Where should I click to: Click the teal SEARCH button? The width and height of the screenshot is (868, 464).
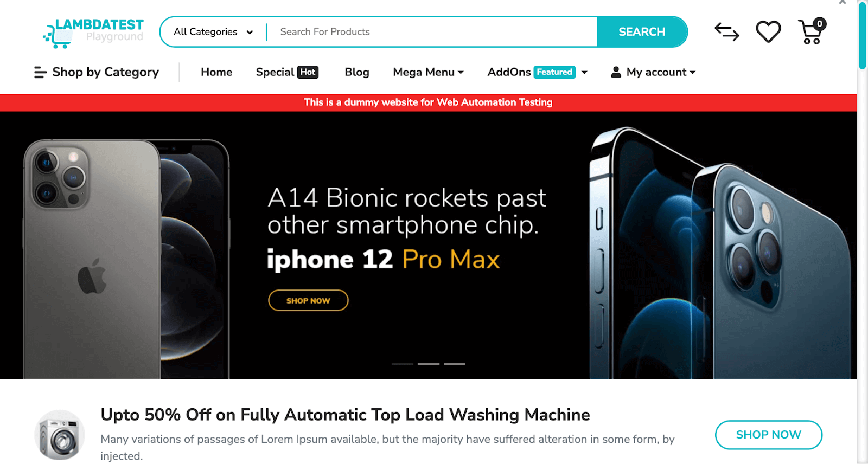(642, 32)
